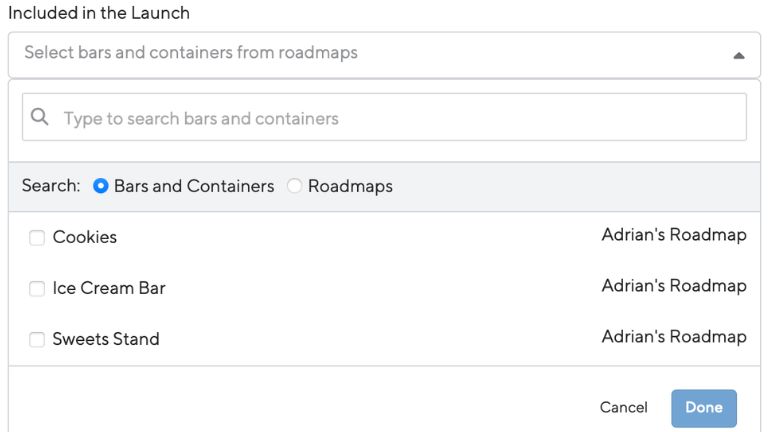The image size is (768, 432).
Task: Tick the Ice Cream Bar checkbox
Action: pos(37,288)
